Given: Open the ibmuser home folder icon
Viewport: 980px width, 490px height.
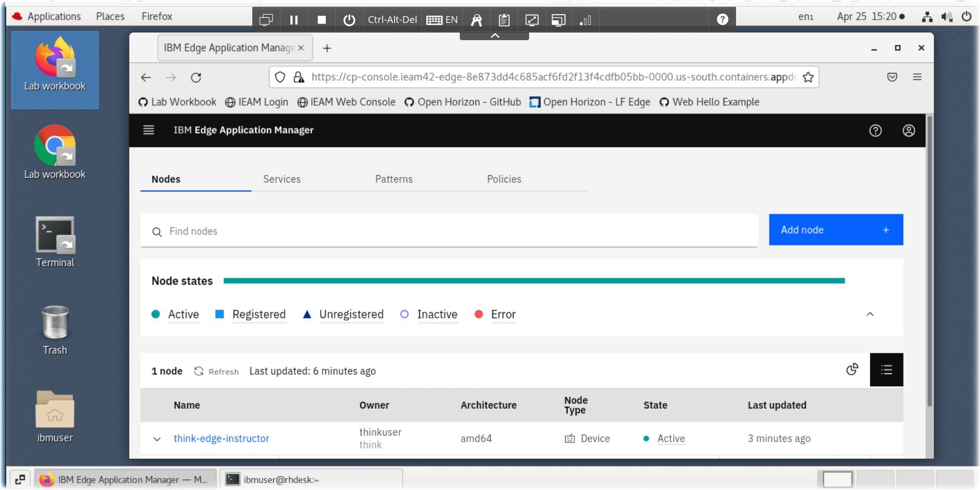Looking at the screenshot, I should coord(55,417).
